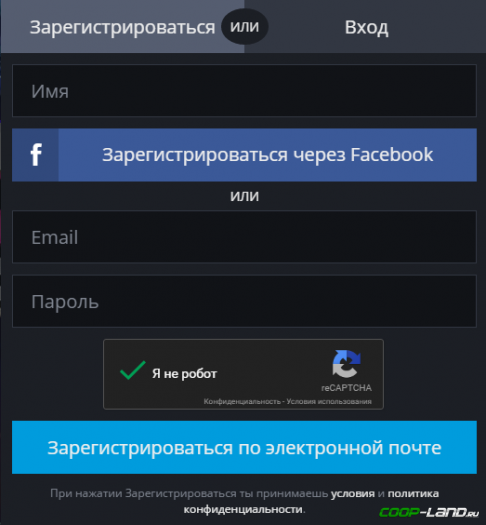
Task: Switch to the "Вход" tab
Action: pyautogui.click(x=367, y=27)
